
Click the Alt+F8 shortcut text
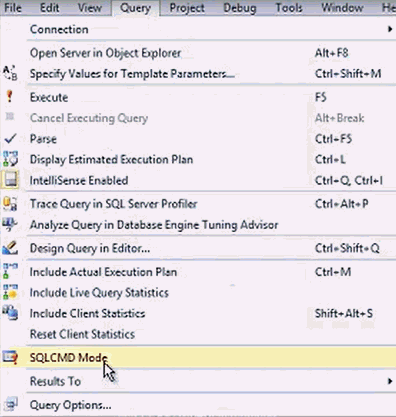click(x=331, y=53)
